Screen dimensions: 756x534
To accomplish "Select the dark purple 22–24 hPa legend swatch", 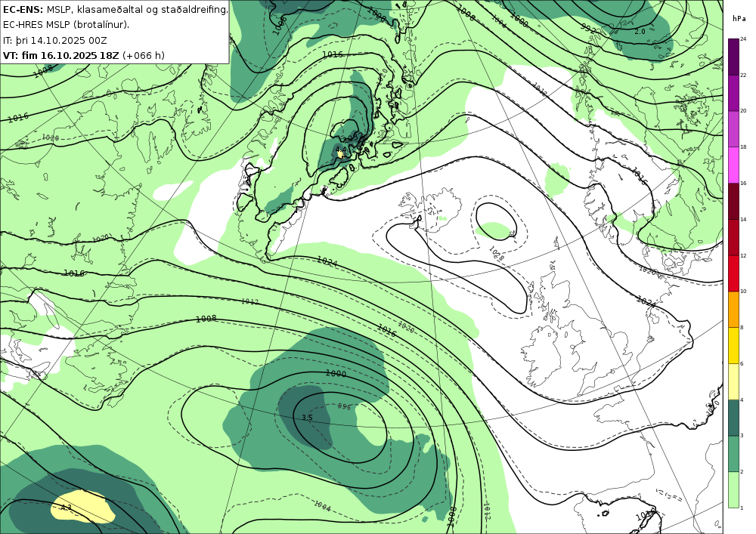I will click(x=733, y=57).
